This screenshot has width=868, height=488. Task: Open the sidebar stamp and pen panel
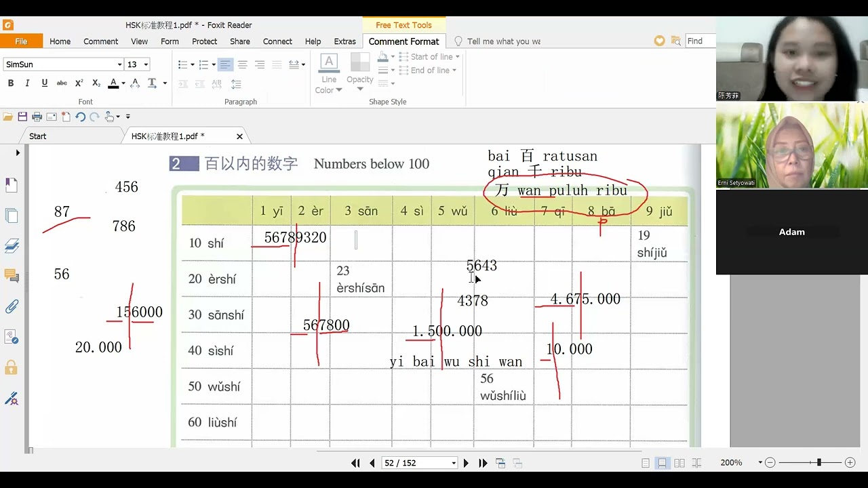[x=11, y=399]
